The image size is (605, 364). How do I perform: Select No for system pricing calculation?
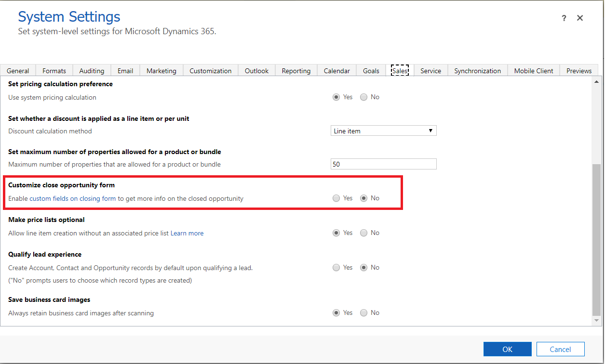[364, 97]
